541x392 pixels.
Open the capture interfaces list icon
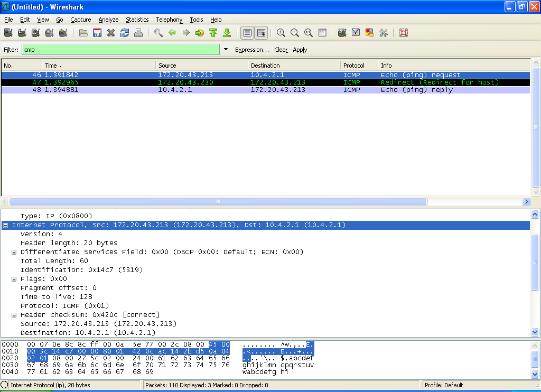8,33
